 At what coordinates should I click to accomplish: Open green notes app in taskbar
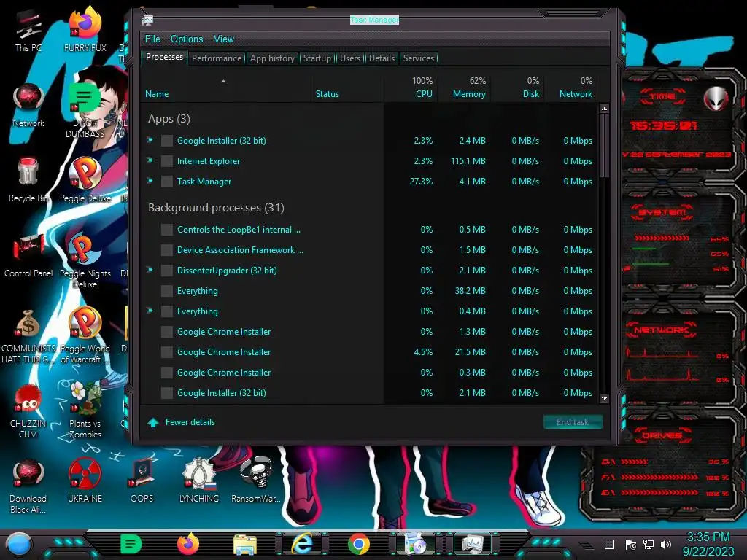(131, 544)
